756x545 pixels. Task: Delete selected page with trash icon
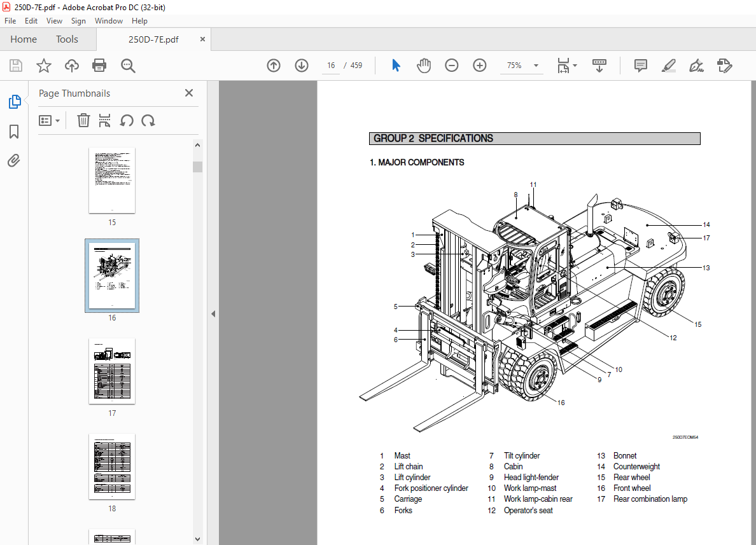pos(83,120)
